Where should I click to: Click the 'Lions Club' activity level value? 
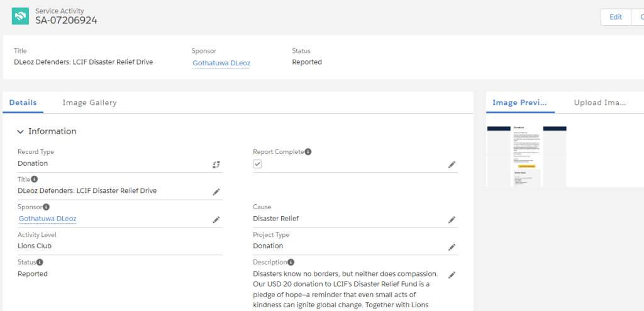pos(35,246)
